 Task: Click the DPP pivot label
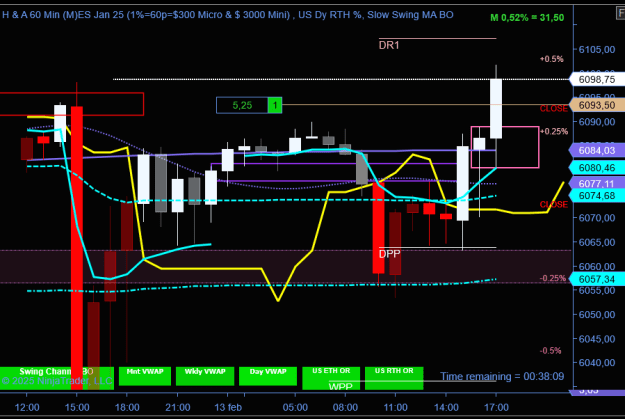tap(389, 254)
